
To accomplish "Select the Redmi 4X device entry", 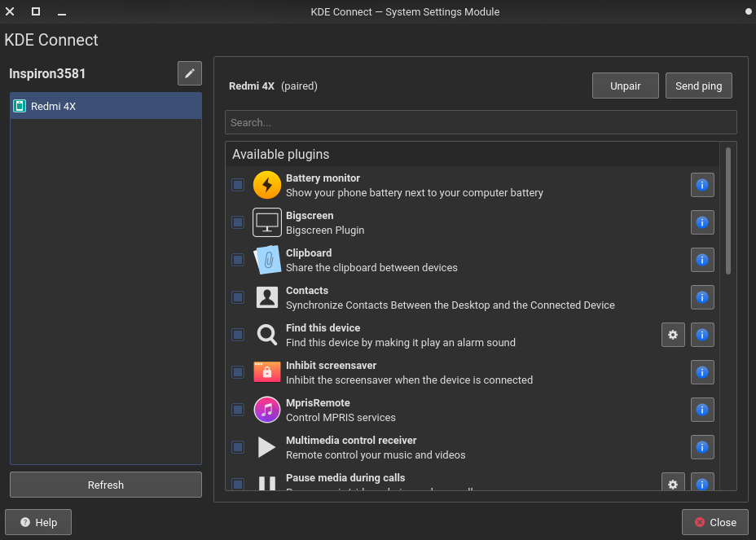I will (106, 106).
